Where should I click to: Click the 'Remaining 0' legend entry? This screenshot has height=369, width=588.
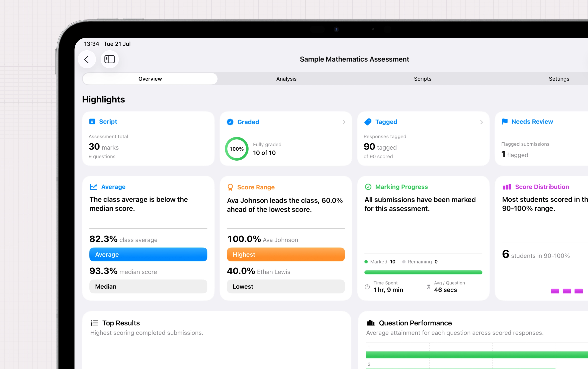[x=420, y=262]
